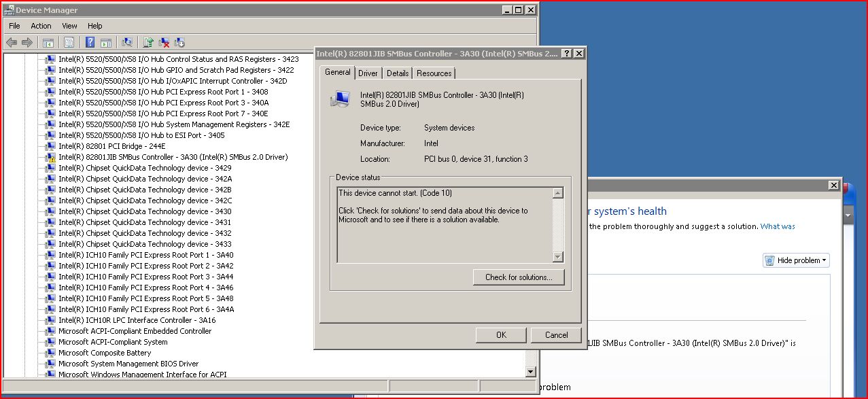Screen dimensions: 868x399
Task: Click the large device icon in the General tab
Action: (x=340, y=100)
